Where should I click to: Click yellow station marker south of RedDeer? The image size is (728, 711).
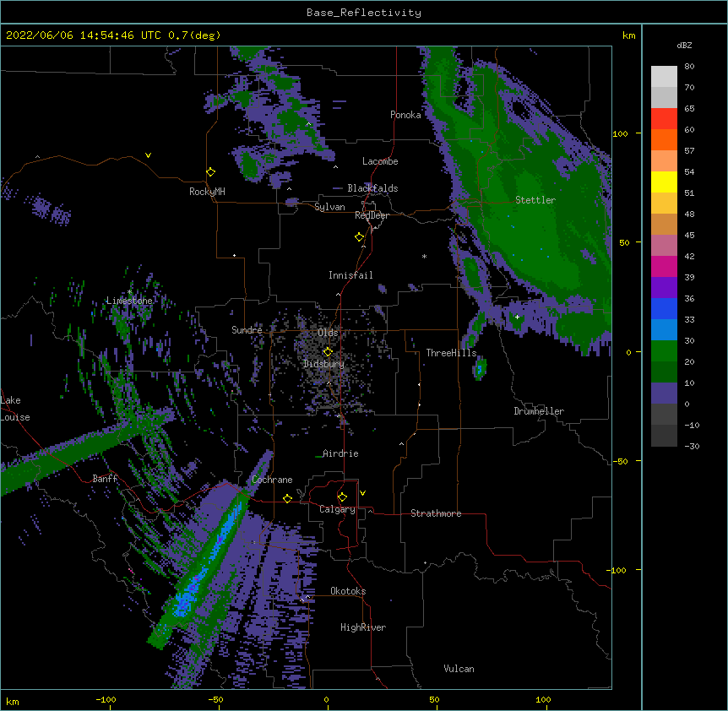click(x=359, y=237)
